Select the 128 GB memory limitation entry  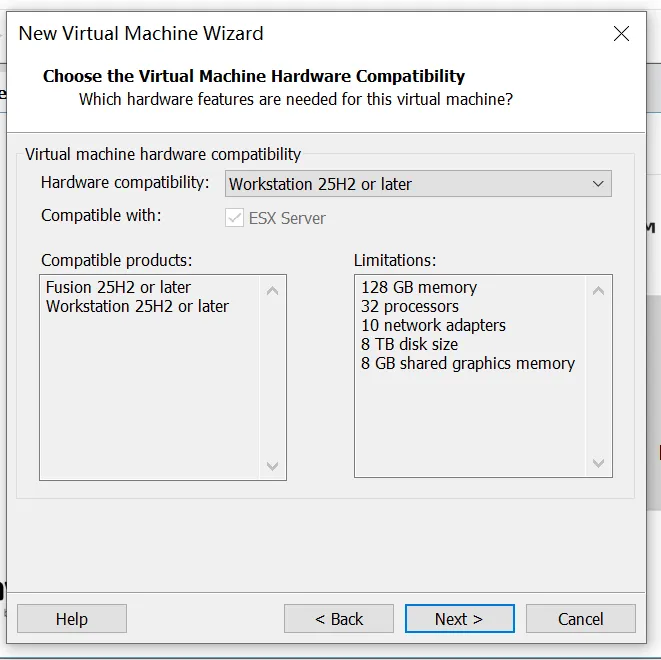coord(419,287)
